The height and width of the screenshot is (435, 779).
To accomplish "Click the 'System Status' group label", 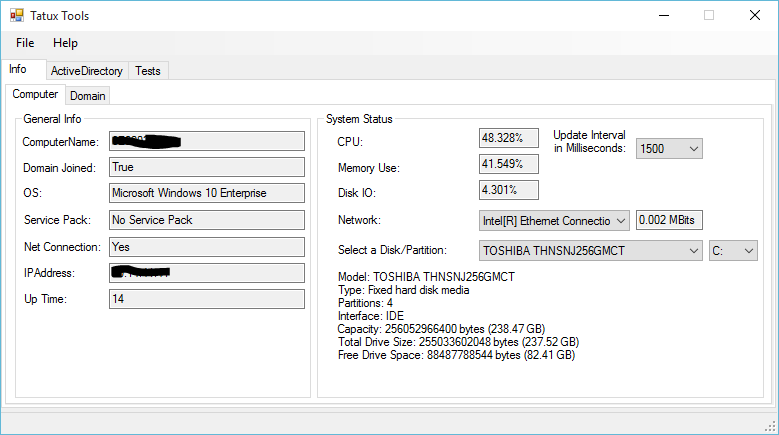I will pyautogui.click(x=359, y=119).
